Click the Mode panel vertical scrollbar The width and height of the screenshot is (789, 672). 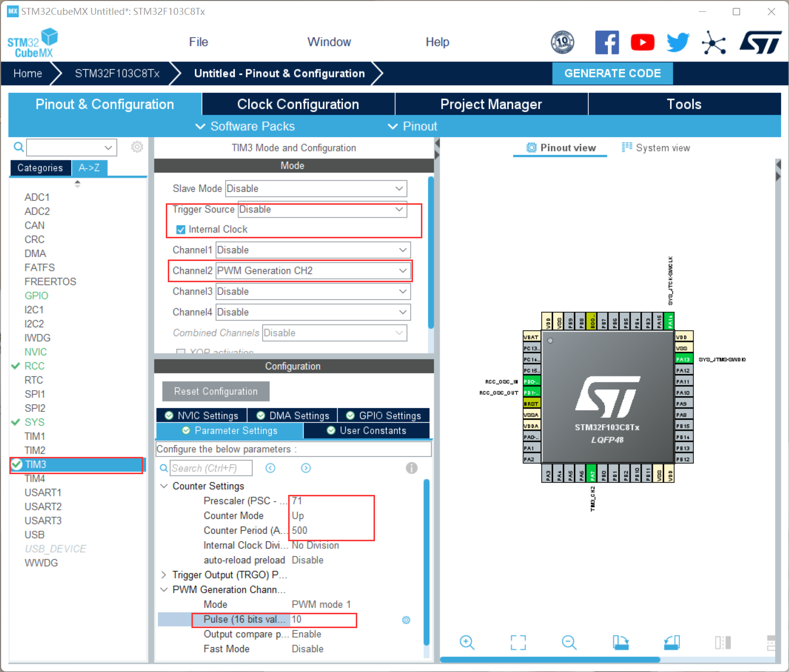tap(431, 253)
